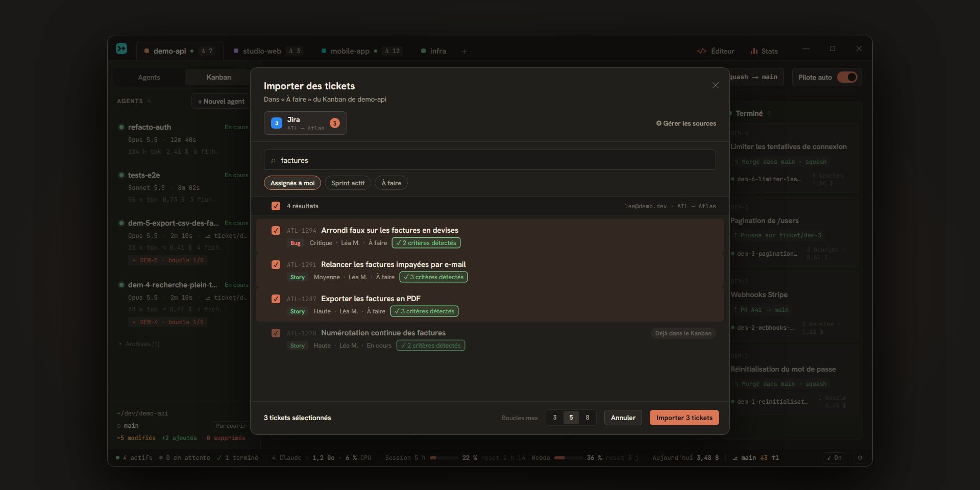Cancel the import with Annuler

[x=623, y=418]
